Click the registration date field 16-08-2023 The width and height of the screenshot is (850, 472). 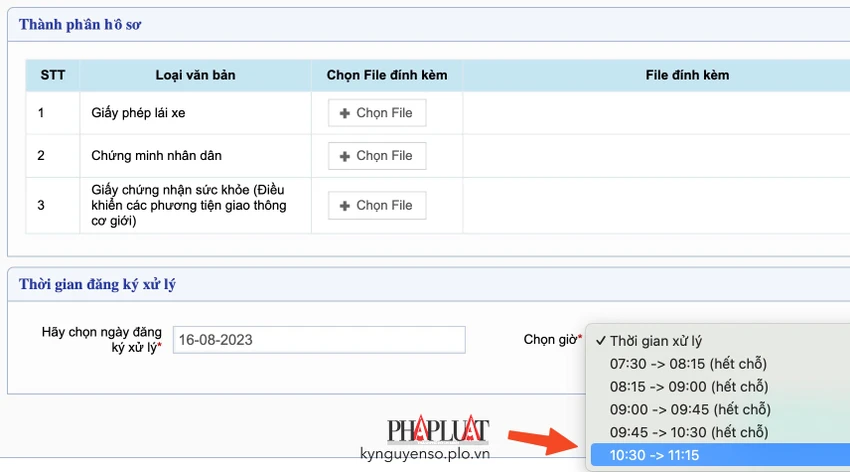tap(319, 340)
